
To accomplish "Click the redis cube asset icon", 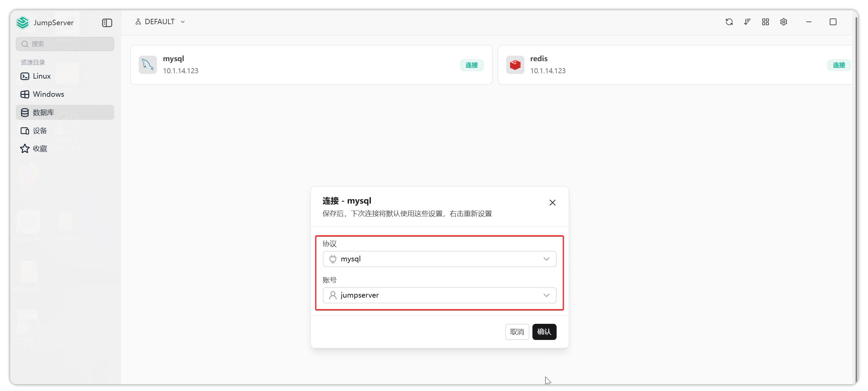I will coord(515,65).
